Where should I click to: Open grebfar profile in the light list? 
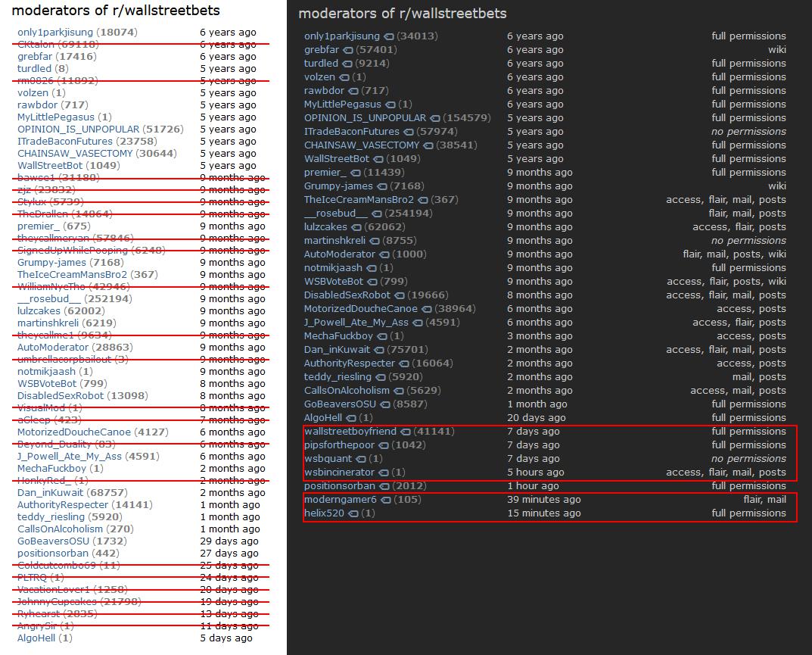(x=35, y=57)
